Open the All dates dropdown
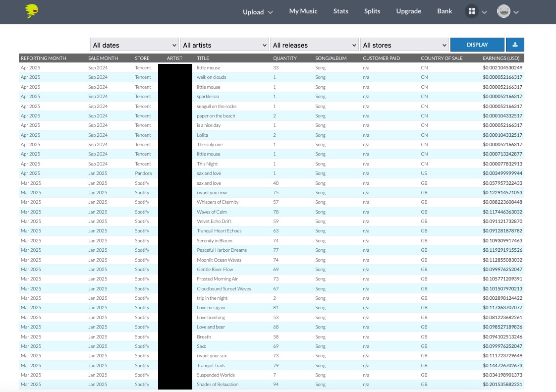 pos(134,45)
